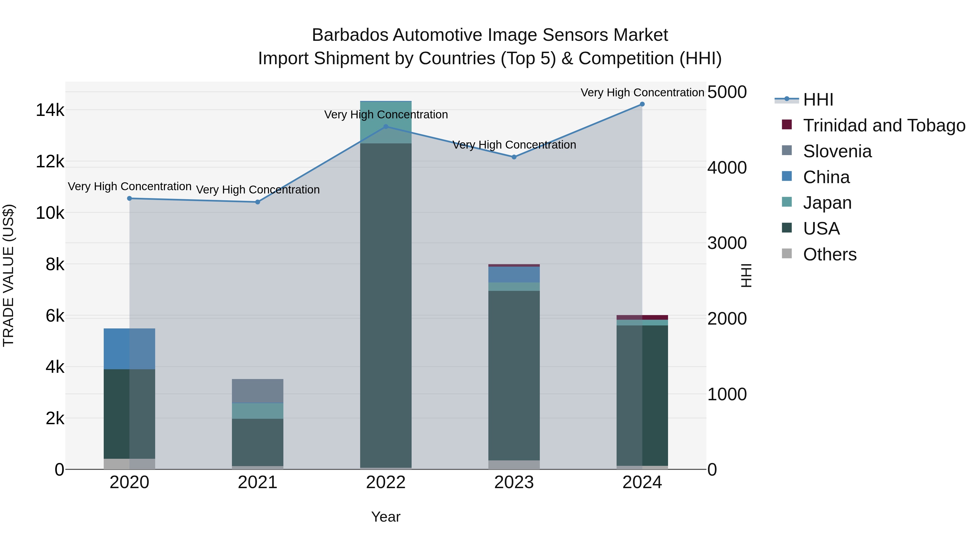Click the 14k trade value axis label
Screen dimensions: 980x551
click(x=50, y=110)
